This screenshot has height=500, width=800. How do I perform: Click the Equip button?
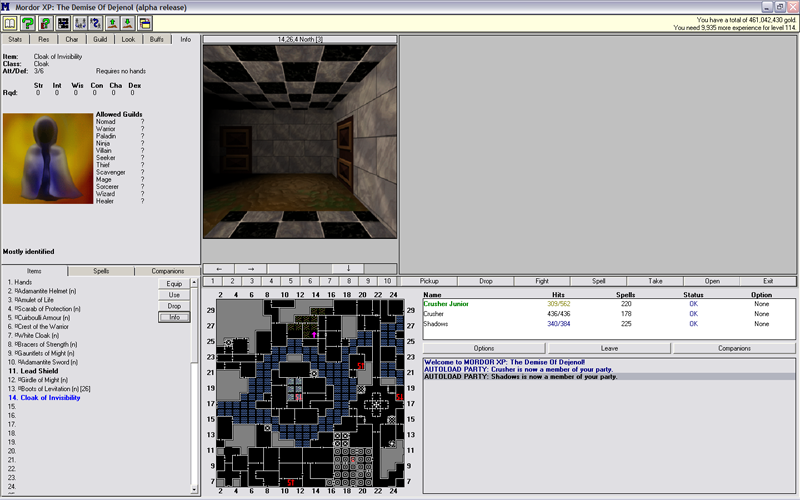[174, 284]
